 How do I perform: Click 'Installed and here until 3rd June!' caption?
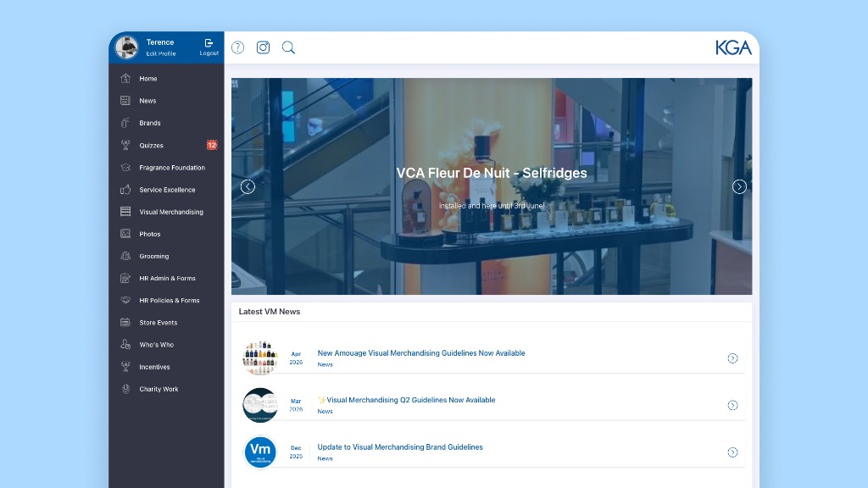pyautogui.click(x=492, y=206)
